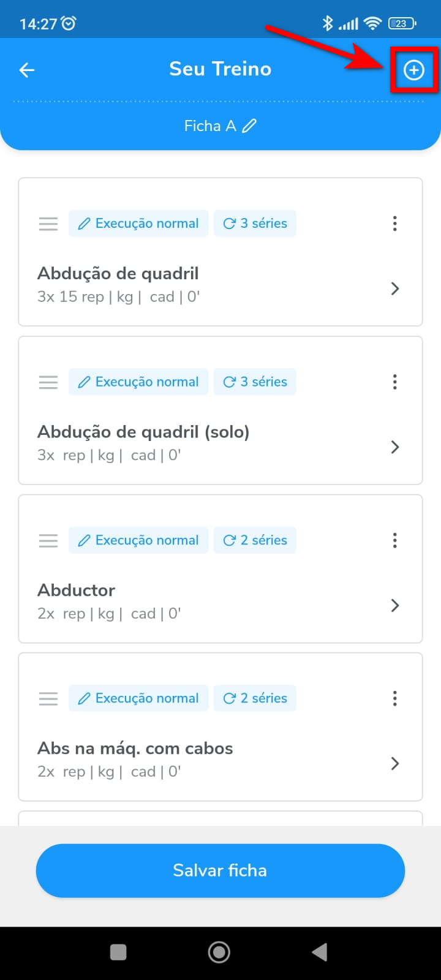Expand the Abductor exercise chevron
The height and width of the screenshot is (980, 441).
tap(395, 605)
